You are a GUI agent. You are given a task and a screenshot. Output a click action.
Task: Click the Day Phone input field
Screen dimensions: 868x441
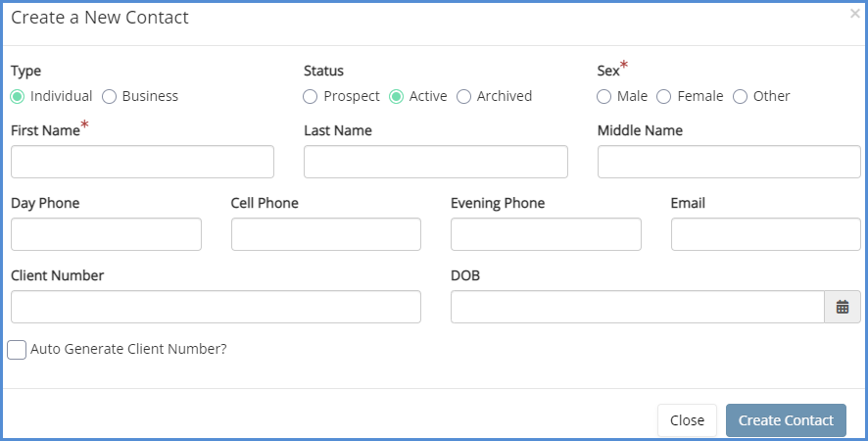tap(106, 234)
